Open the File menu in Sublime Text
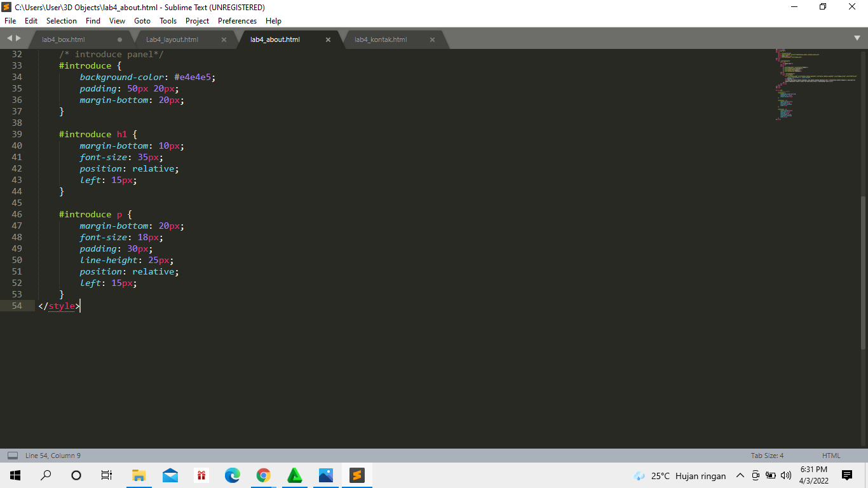Viewport: 868px width, 488px height. pyautogui.click(x=10, y=20)
